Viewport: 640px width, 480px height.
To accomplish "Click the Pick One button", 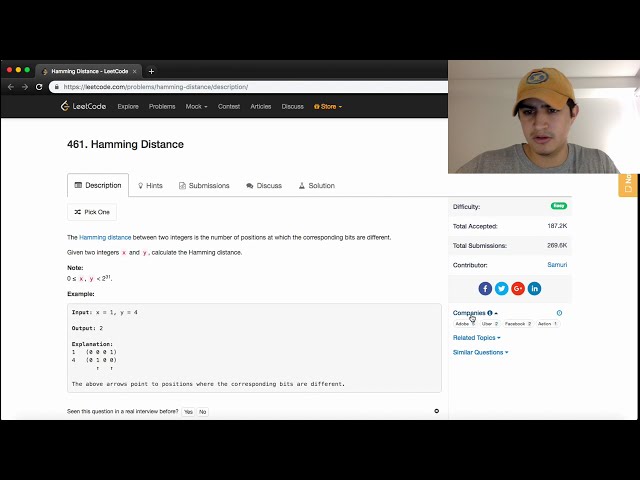I will (92, 212).
